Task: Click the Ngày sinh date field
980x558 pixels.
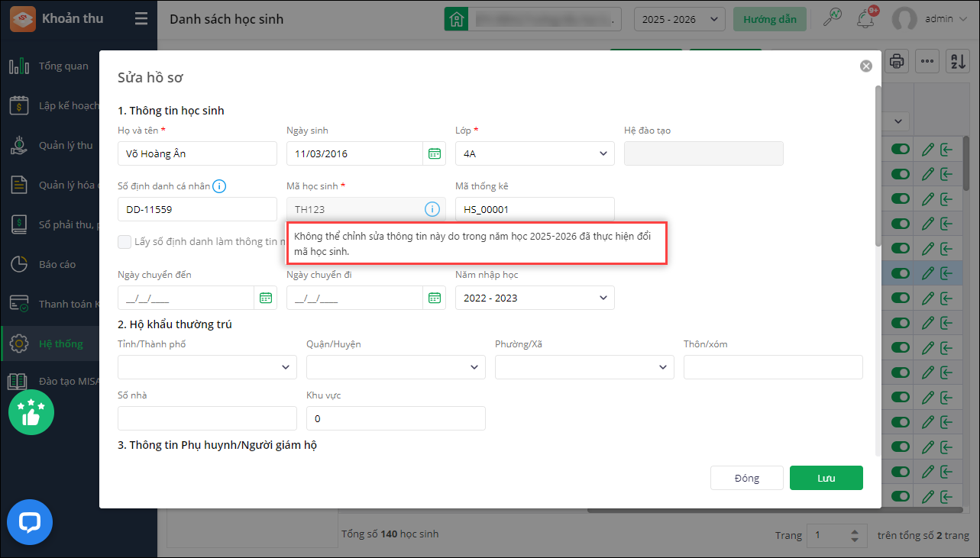Action: [355, 153]
